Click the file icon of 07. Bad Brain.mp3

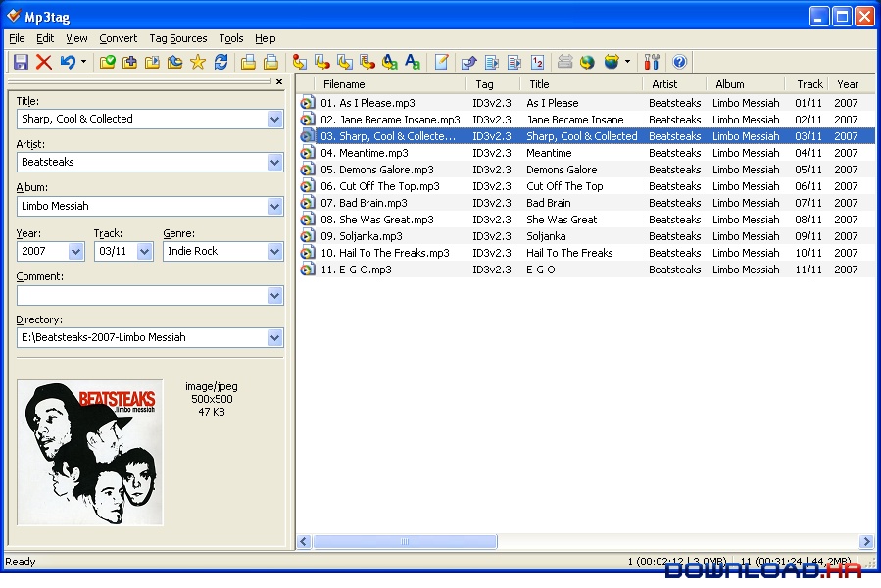(308, 203)
